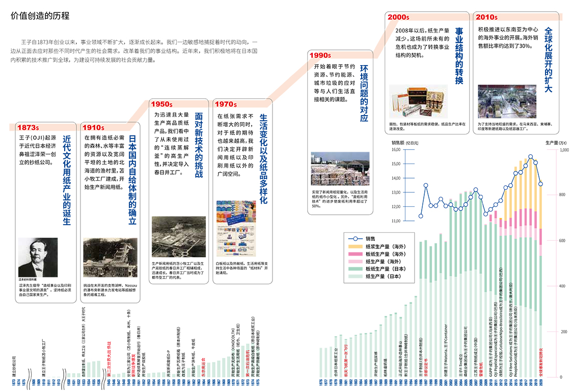Click the red event 全球爆发新冠肺炎
572x392 pixels.
click(541, 362)
